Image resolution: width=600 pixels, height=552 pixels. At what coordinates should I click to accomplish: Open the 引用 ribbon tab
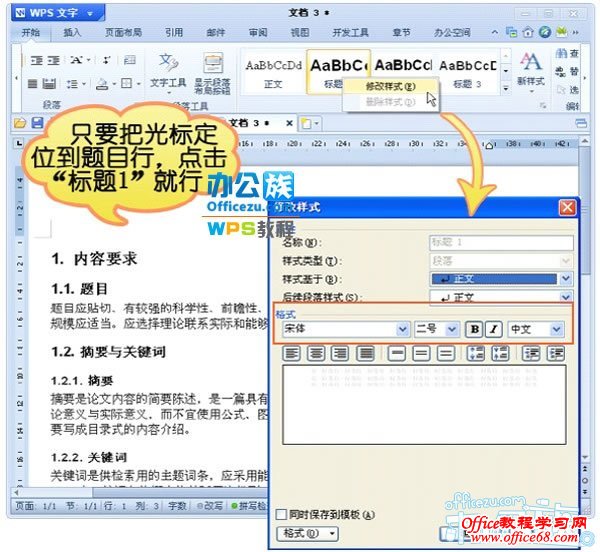click(174, 33)
